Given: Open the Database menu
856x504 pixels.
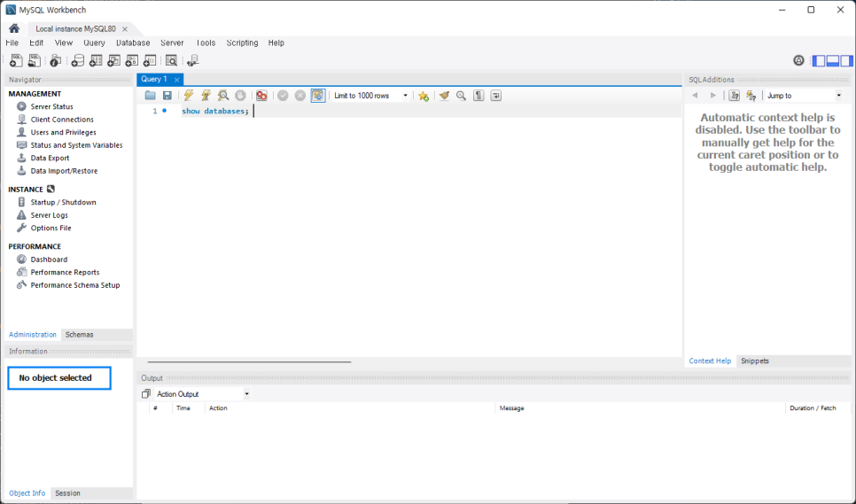Looking at the screenshot, I should 133,43.
